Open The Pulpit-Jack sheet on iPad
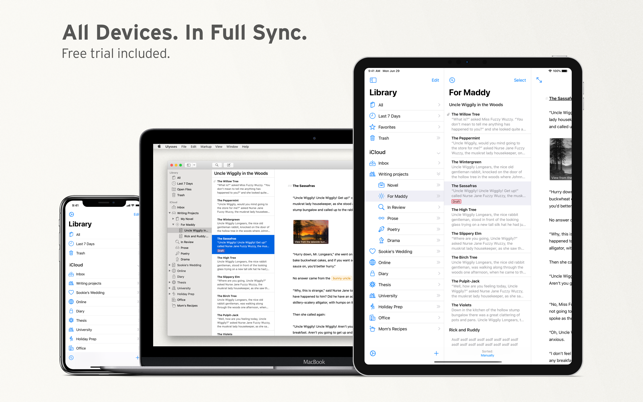Viewport: 643px width, 402px height. pos(487,289)
